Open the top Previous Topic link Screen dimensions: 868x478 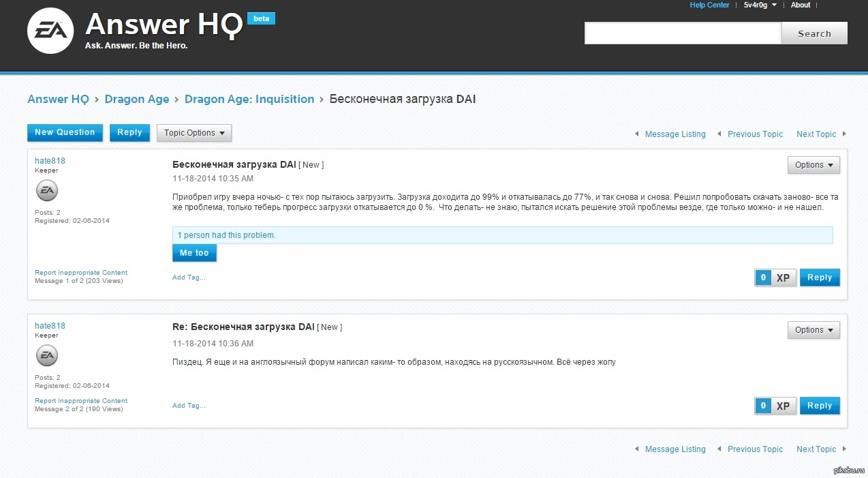[755, 134]
